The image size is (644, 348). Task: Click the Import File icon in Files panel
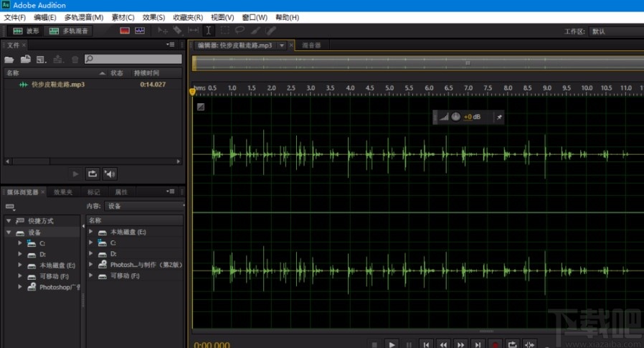[25, 59]
